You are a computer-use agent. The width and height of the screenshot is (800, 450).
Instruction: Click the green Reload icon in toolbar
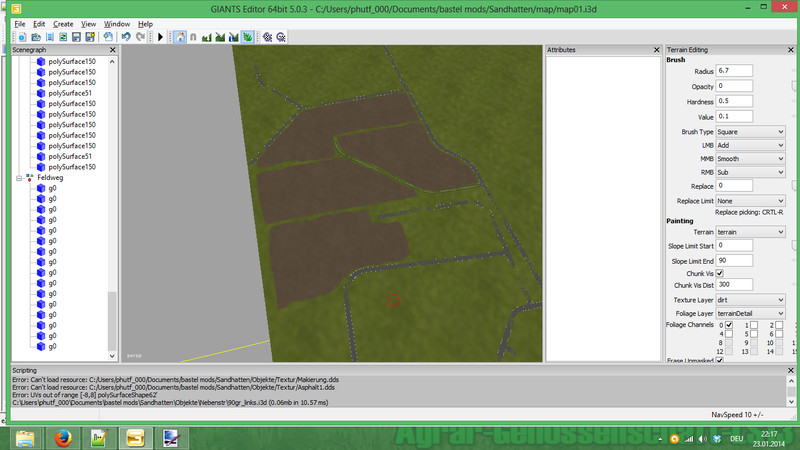point(63,37)
